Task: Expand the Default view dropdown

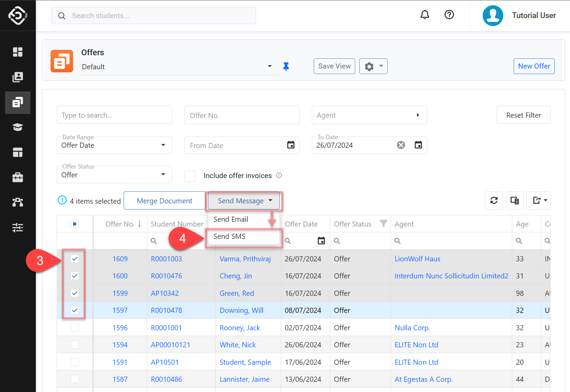Action: (270, 66)
